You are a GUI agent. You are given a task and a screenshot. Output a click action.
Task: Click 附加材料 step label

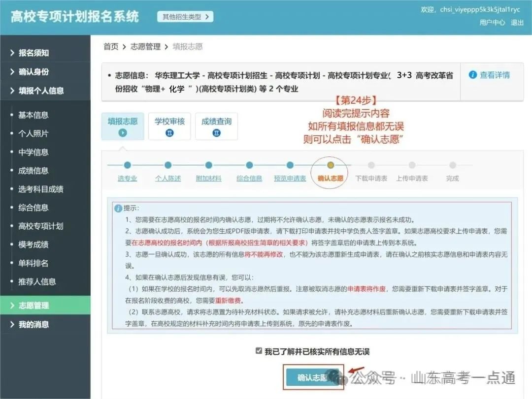[x=209, y=178]
